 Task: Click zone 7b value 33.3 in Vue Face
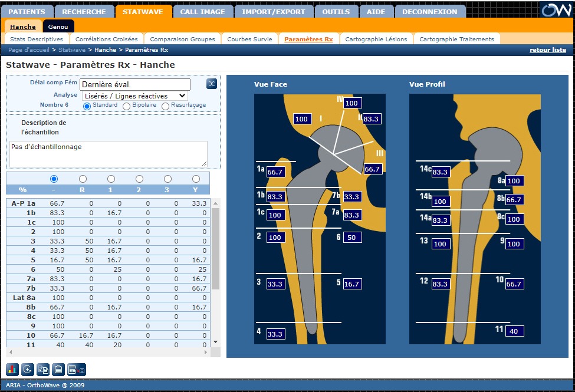click(351, 196)
